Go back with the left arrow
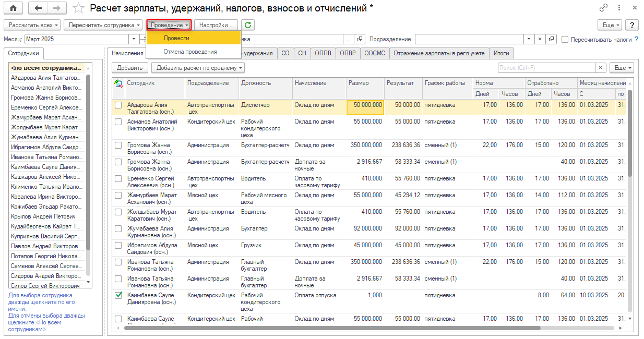 pos(37,8)
